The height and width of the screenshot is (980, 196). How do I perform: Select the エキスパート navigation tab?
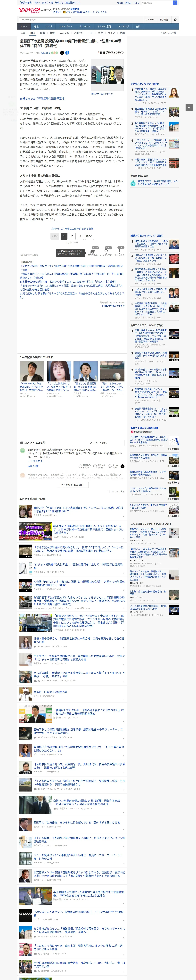(65, 27)
